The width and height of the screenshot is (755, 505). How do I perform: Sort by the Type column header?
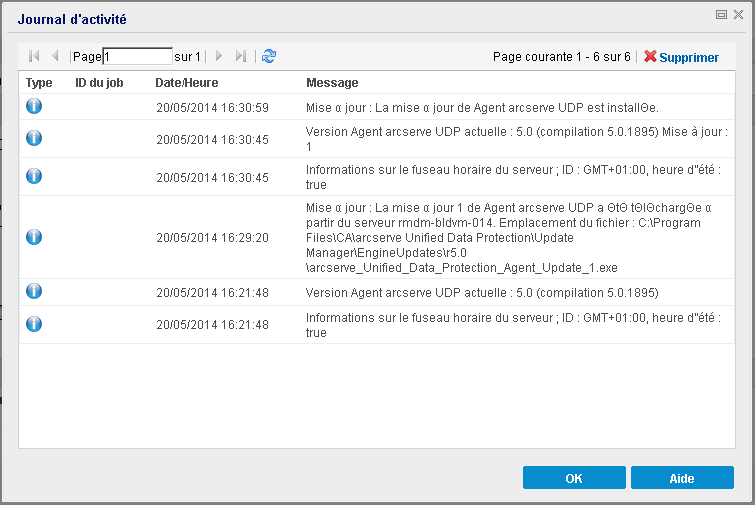pos(39,83)
